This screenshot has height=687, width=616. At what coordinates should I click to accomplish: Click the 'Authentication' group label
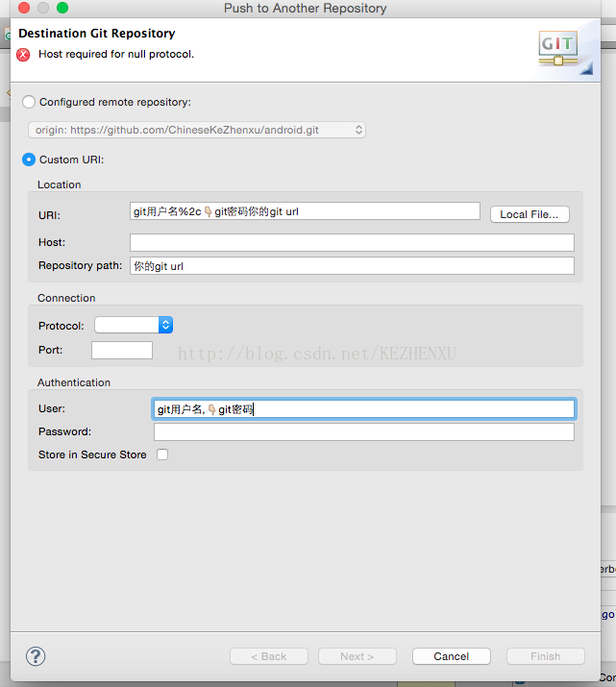tap(74, 382)
